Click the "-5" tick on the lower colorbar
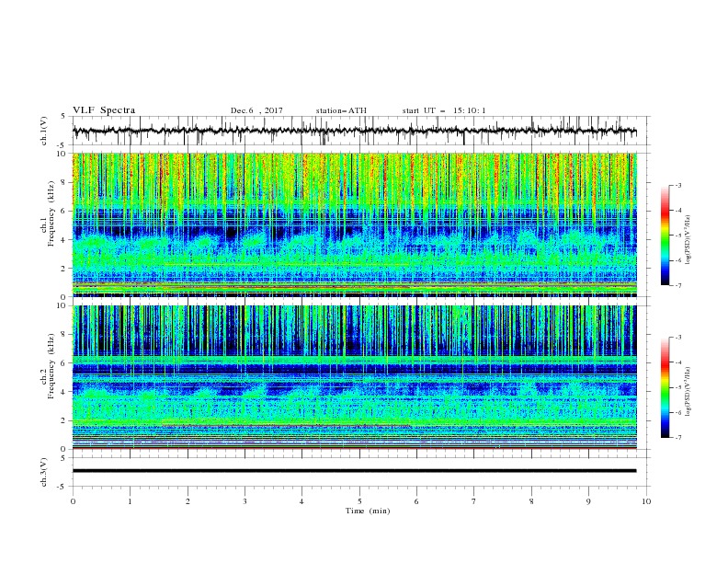This screenshot has width=728, height=563. click(x=677, y=387)
